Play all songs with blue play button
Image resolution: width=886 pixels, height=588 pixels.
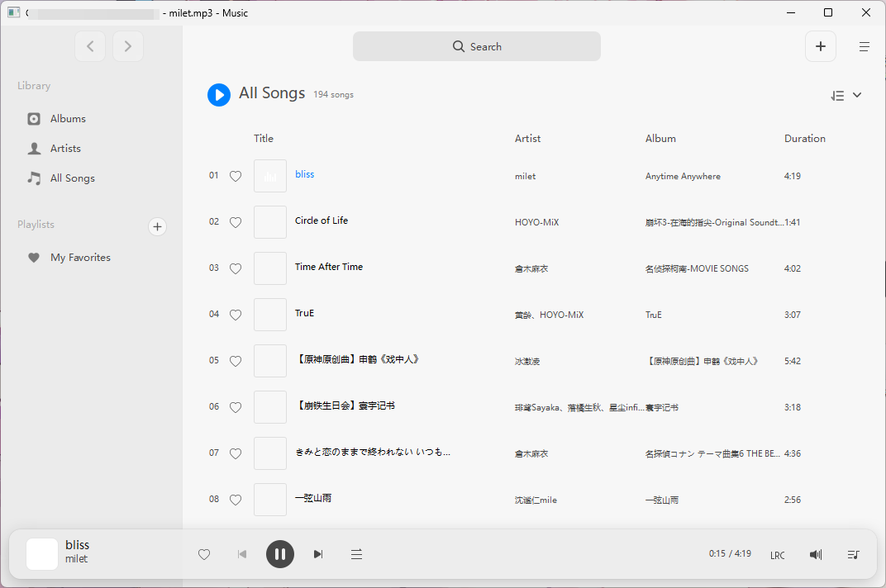[x=219, y=95]
